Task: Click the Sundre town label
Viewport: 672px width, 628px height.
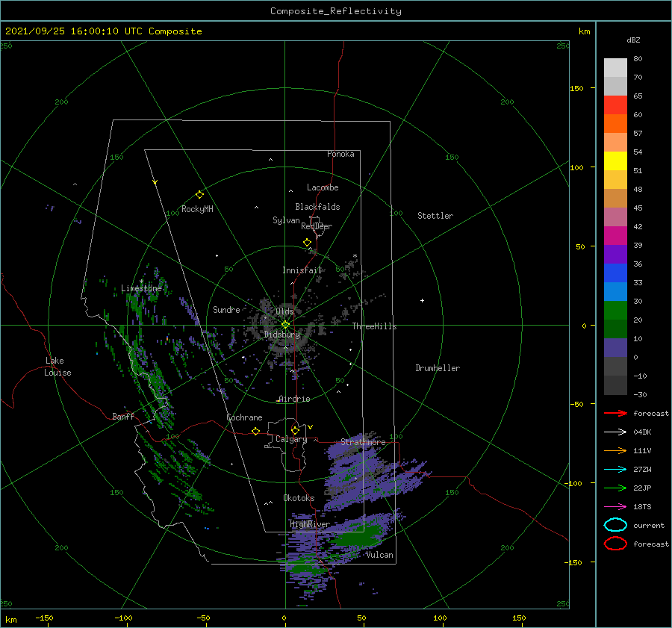Action: point(226,309)
